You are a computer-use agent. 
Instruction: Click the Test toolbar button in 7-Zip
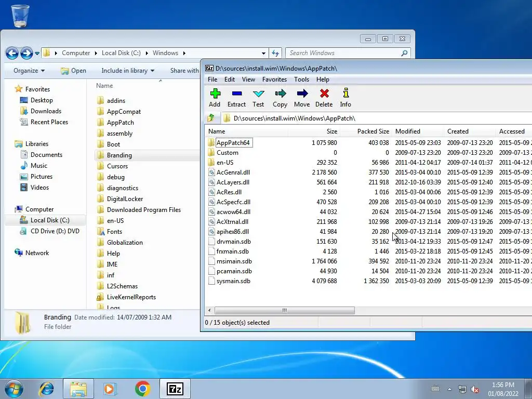(258, 98)
